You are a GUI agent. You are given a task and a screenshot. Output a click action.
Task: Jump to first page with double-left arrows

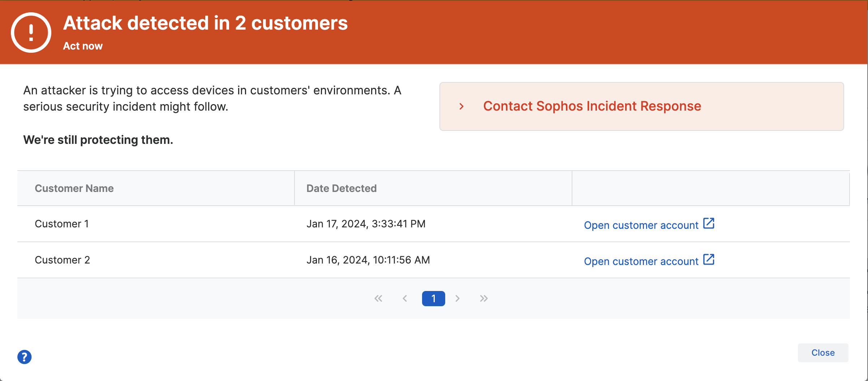pos(378,299)
